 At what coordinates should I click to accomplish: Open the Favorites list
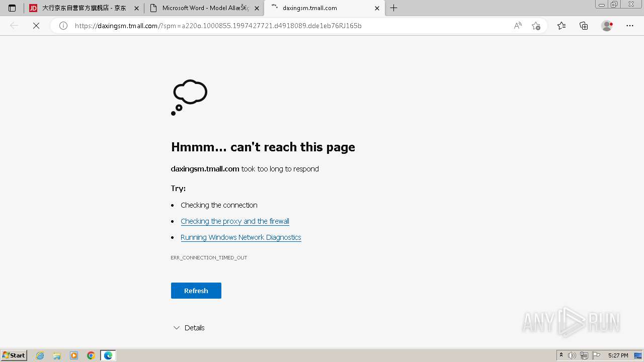561,26
